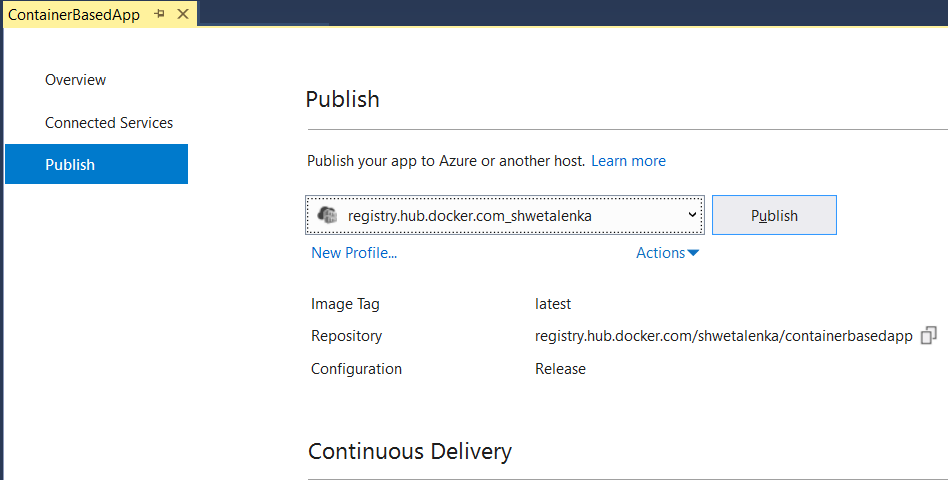Click the 'latest' image tag value
The image size is (948, 480).
point(553,304)
